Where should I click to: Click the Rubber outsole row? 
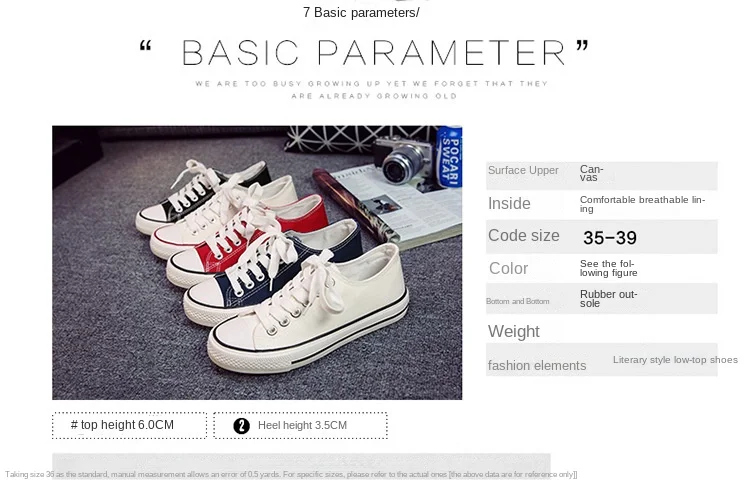pyautogui.click(x=602, y=298)
